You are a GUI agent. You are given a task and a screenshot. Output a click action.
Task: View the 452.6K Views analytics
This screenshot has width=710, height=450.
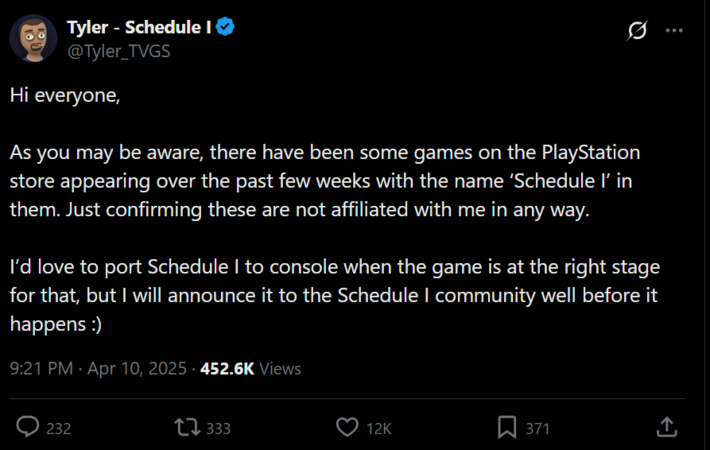(x=250, y=369)
